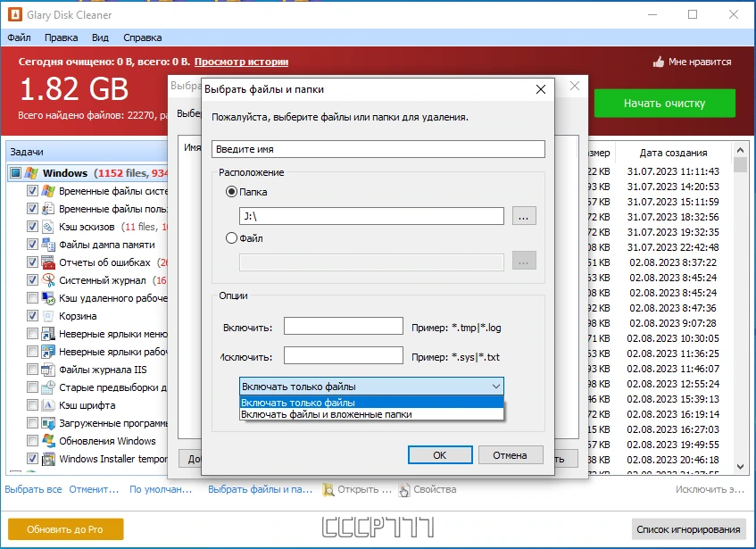Click the Отменит... deselect link
This screenshot has width=756, height=549.
pos(94,489)
